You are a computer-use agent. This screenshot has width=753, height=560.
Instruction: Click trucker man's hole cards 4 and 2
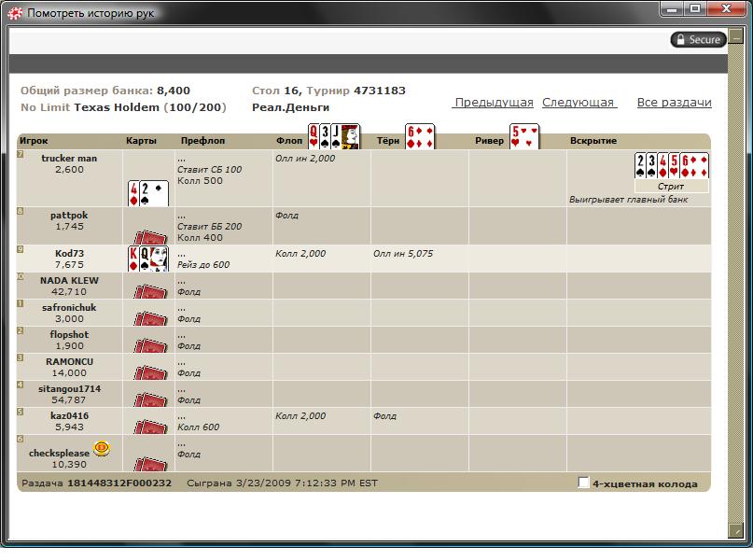tap(148, 193)
